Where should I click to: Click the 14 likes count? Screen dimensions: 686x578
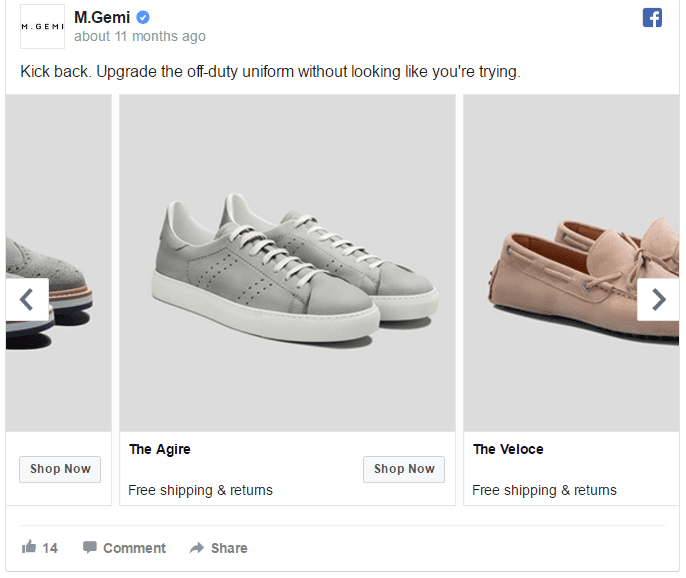click(50, 548)
